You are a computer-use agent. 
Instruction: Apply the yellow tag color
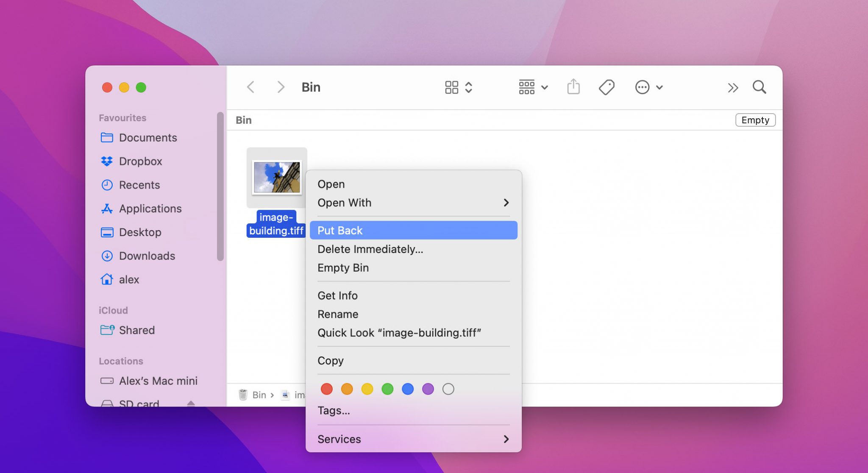point(367,389)
